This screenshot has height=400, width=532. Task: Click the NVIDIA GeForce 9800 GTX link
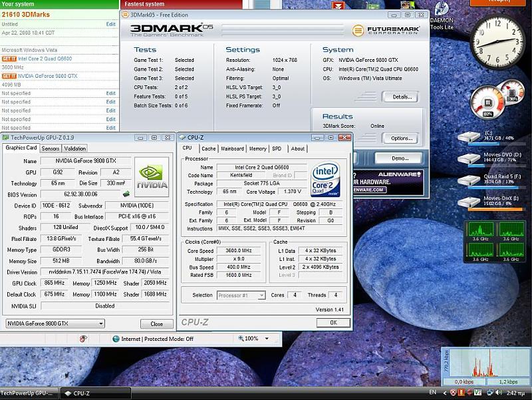coord(47,76)
